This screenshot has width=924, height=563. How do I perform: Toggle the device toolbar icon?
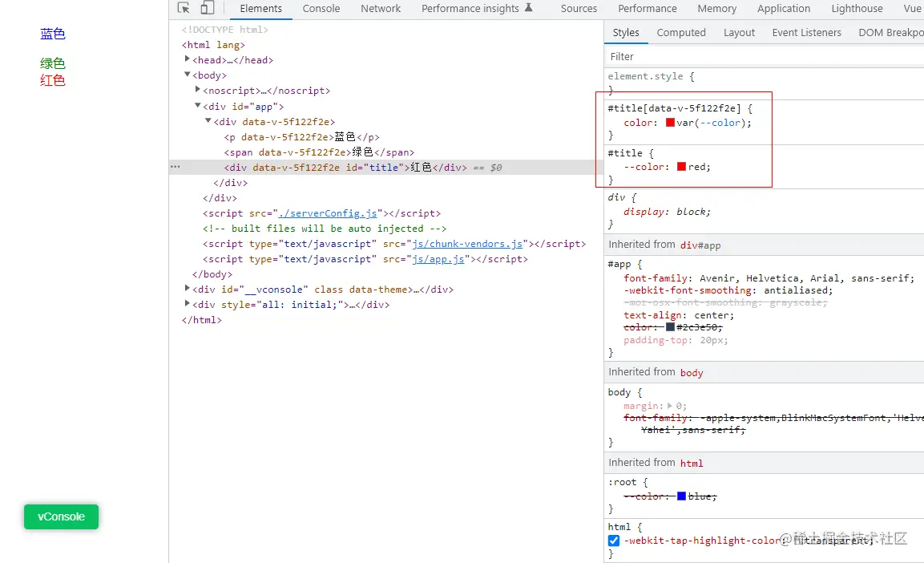tap(207, 8)
